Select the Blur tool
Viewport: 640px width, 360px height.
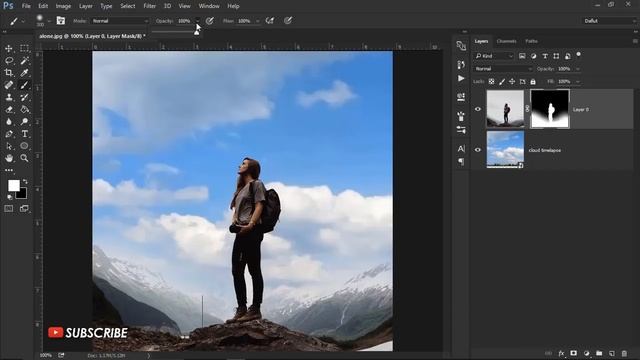tap(9, 122)
